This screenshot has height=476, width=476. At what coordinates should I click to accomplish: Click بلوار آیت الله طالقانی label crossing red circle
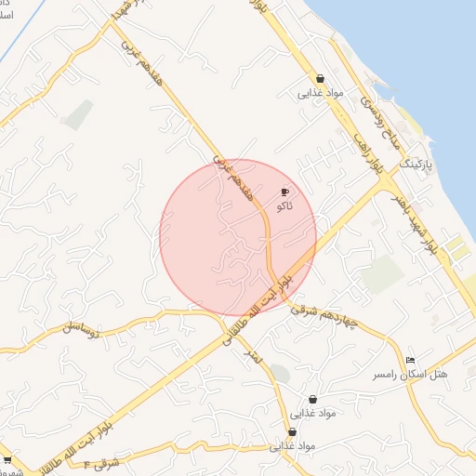pos(258,310)
